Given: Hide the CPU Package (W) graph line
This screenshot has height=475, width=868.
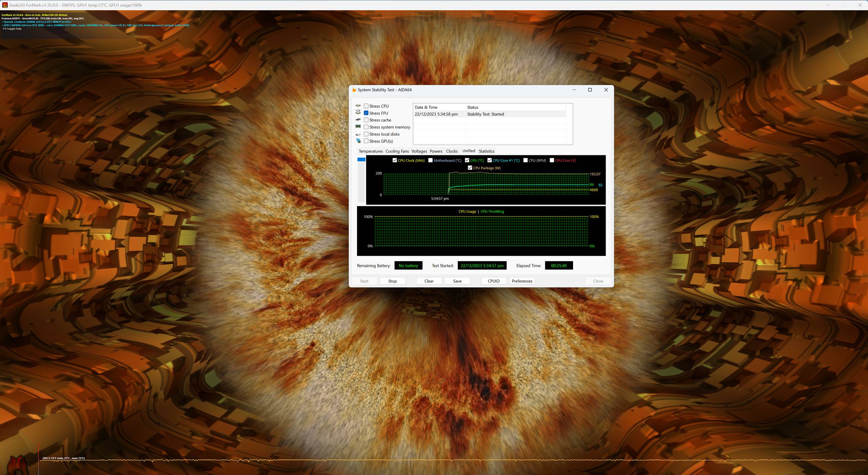Looking at the screenshot, I should (470, 168).
